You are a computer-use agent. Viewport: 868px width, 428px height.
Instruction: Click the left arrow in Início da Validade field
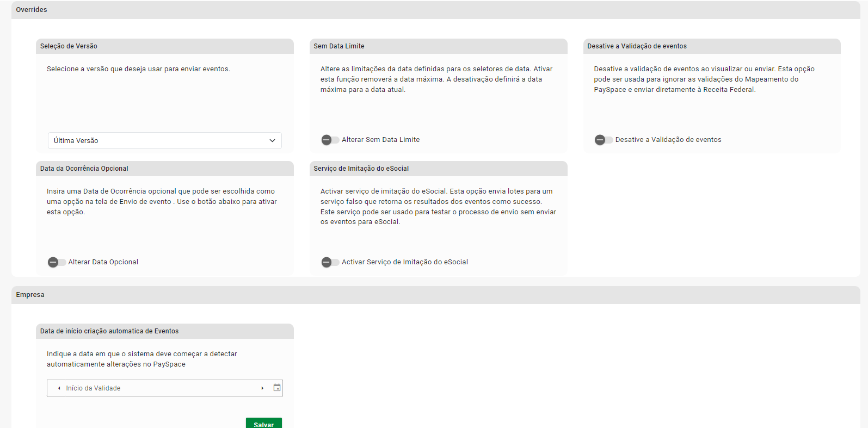click(59, 388)
